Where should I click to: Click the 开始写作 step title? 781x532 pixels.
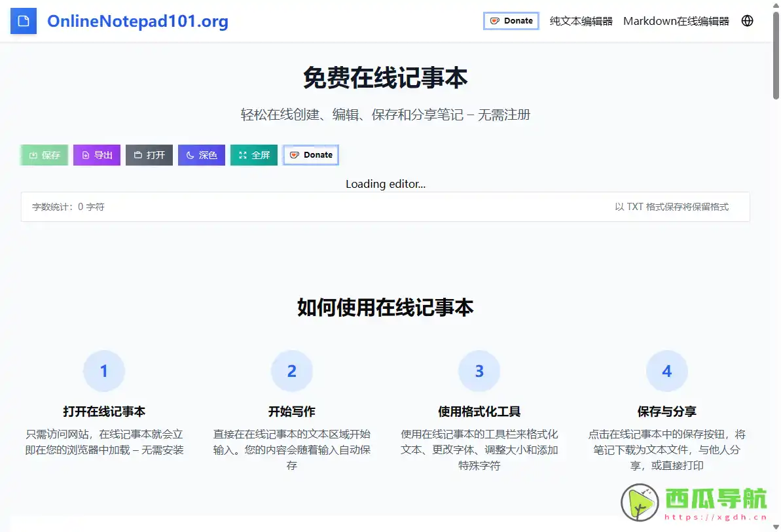coord(292,412)
